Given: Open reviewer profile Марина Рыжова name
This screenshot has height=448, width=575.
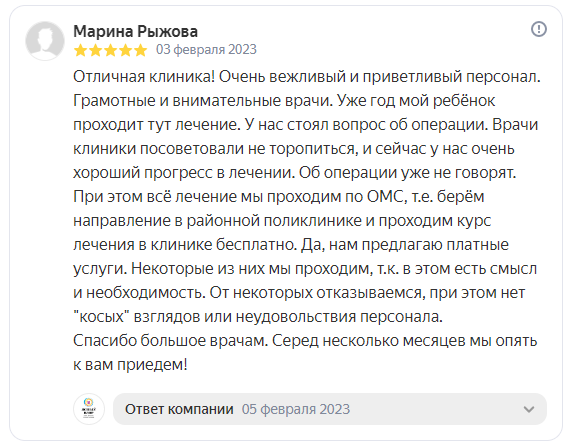Looking at the screenshot, I should pos(135,31).
